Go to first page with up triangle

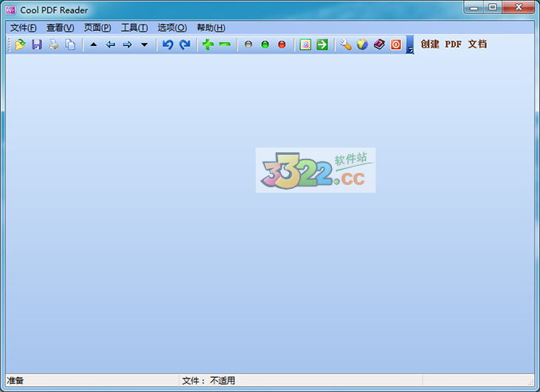(94, 44)
